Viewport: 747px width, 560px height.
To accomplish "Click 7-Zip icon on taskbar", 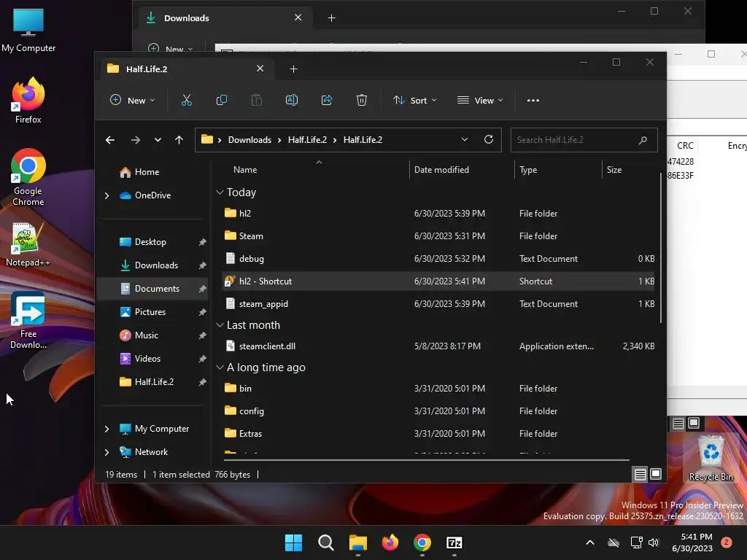I will click(454, 542).
